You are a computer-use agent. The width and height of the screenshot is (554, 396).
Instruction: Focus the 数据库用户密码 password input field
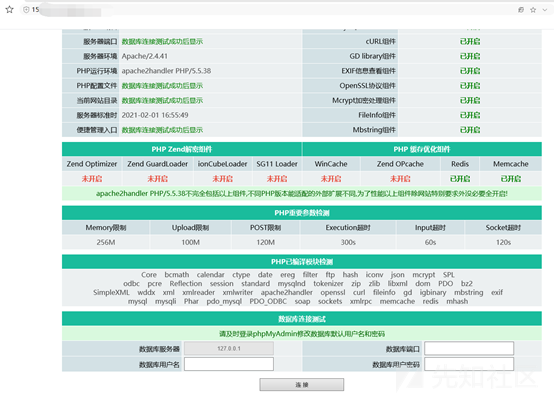click(x=469, y=364)
